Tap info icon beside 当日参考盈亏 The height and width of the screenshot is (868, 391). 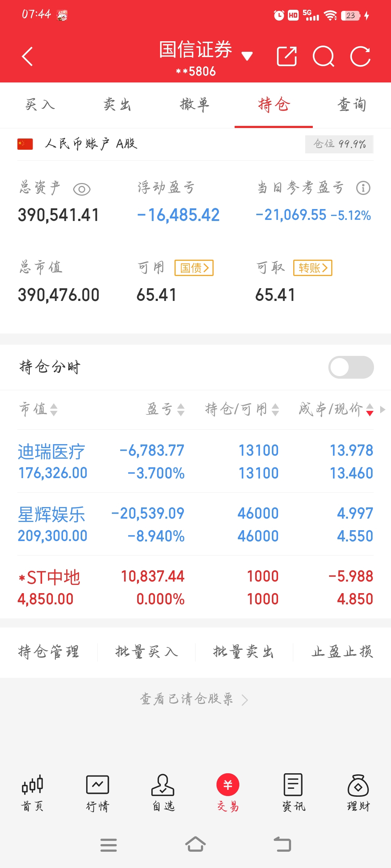(x=363, y=188)
